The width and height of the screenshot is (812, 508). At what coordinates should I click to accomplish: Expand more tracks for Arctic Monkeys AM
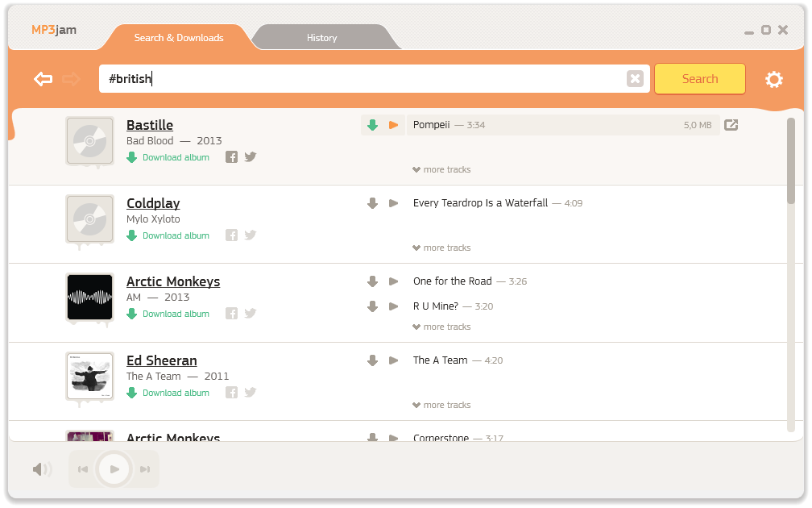coord(441,327)
